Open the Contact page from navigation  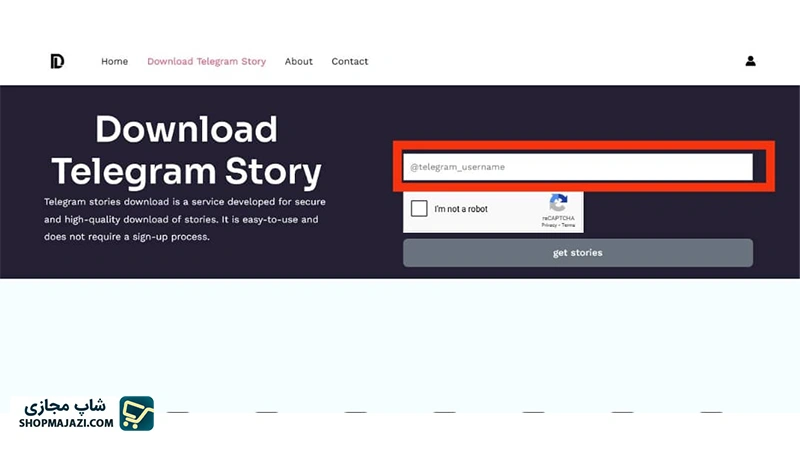pyautogui.click(x=350, y=61)
